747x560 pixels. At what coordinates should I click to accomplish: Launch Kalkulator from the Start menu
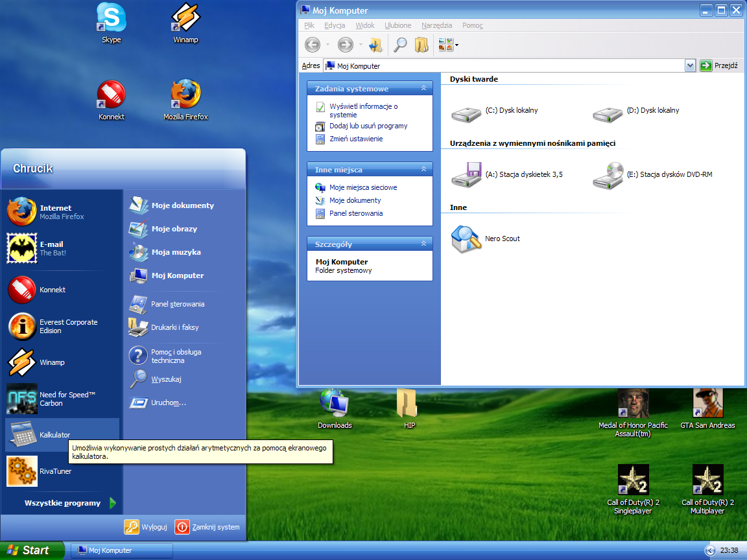pyautogui.click(x=54, y=435)
